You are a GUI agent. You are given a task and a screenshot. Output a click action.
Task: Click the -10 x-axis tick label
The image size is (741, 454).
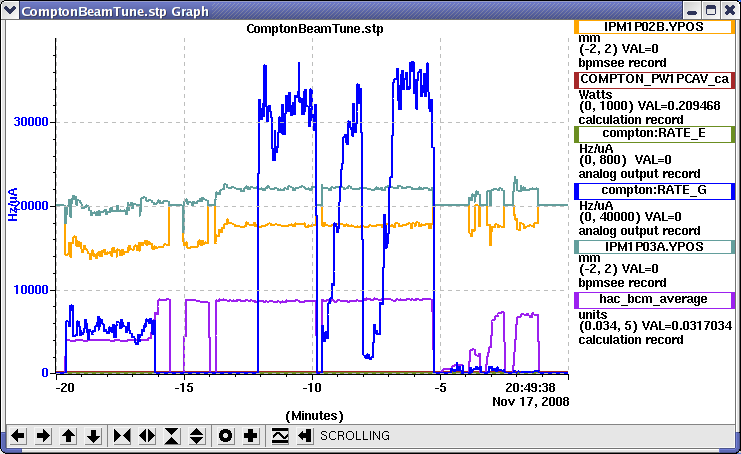click(x=312, y=388)
